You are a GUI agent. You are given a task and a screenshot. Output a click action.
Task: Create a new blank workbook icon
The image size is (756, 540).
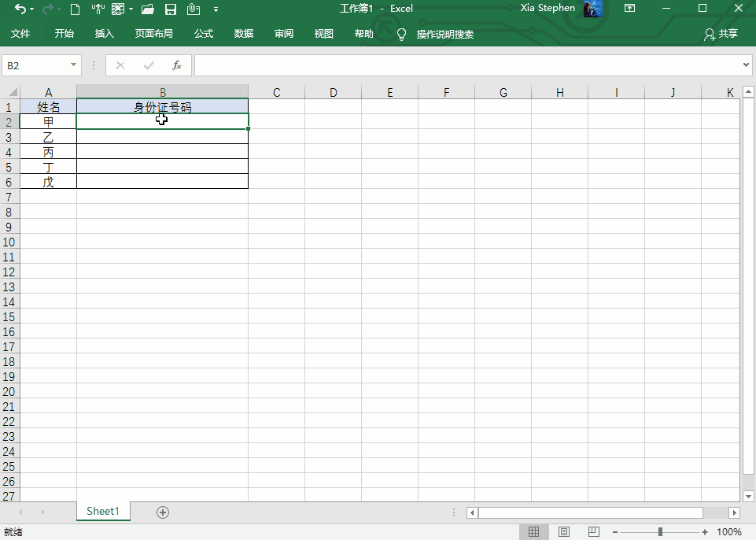tap(75, 9)
